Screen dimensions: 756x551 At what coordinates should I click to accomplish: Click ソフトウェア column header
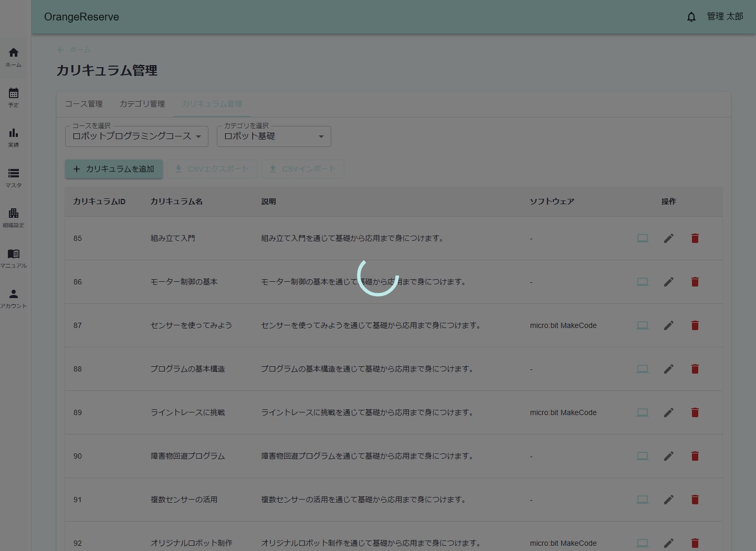[552, 202]
